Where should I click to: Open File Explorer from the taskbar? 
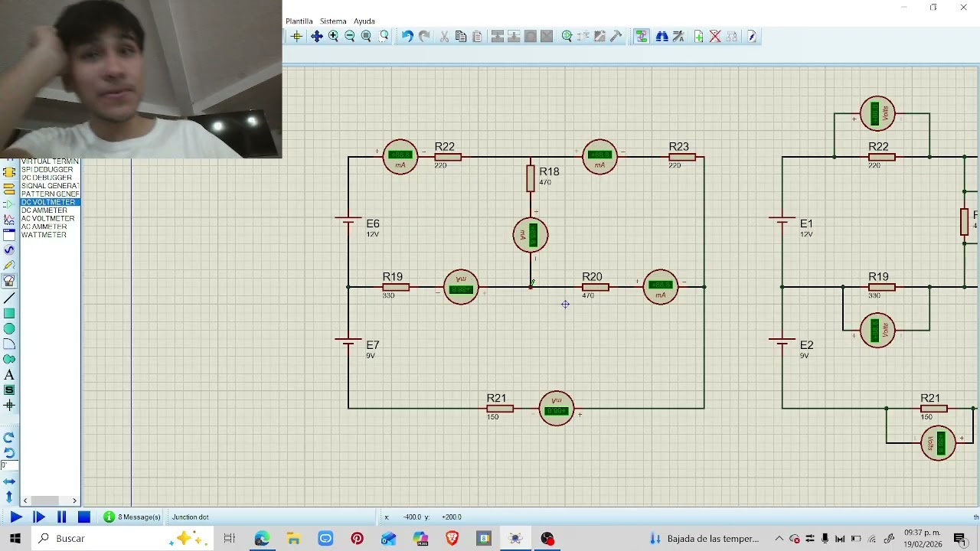pos(293,539)
